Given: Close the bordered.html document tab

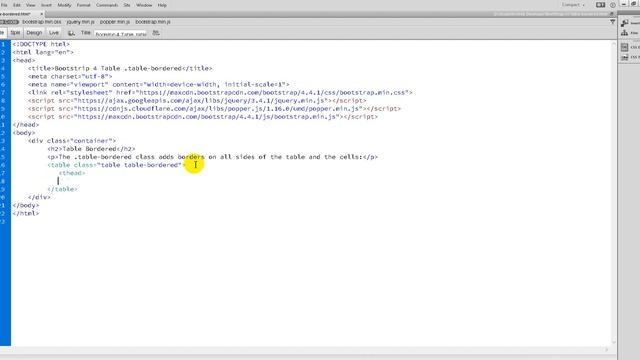Looking at the screenshot, I should tap(41, 14).
